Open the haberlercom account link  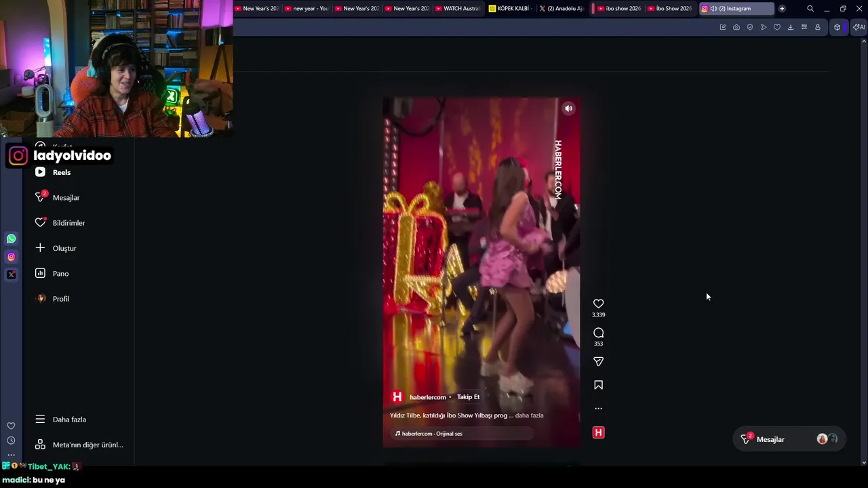tap(428, 397)
